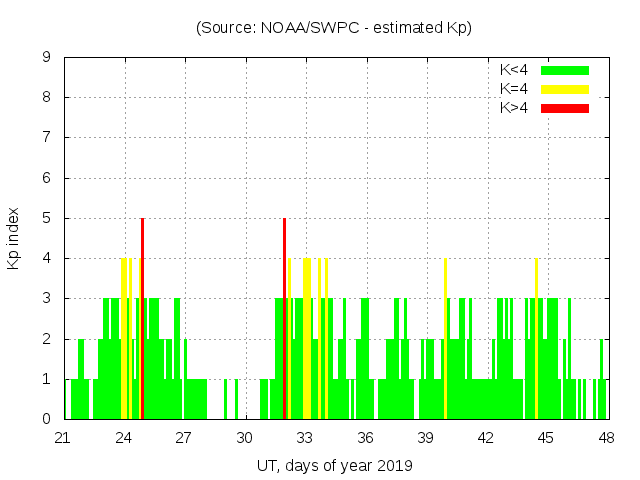Click the x-axis tick label 48

(607, 437)
